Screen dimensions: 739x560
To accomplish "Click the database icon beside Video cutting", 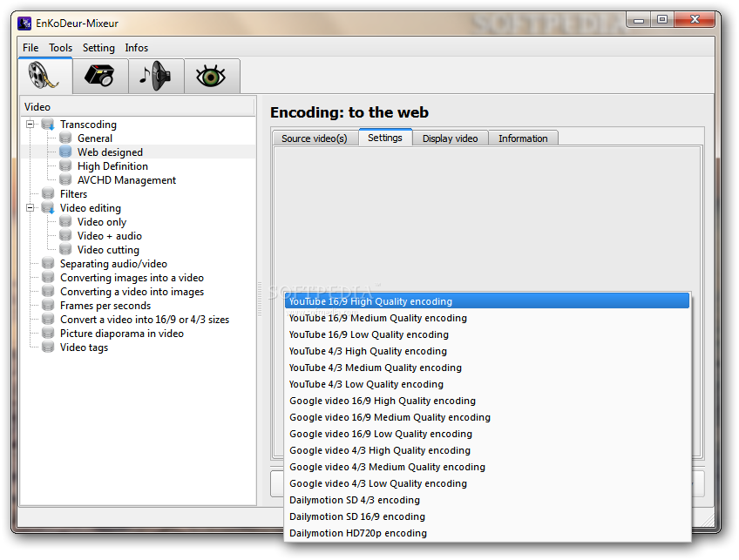I will tap(65, 249).
